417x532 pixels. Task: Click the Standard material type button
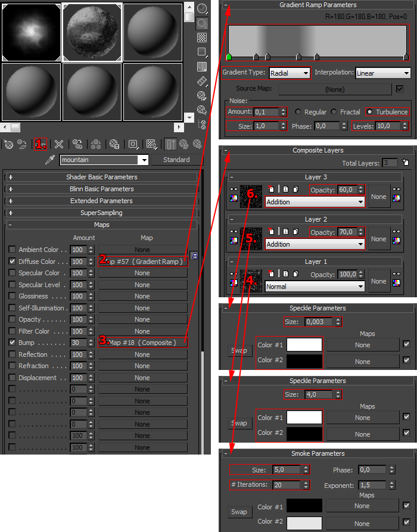coord(176,160)
